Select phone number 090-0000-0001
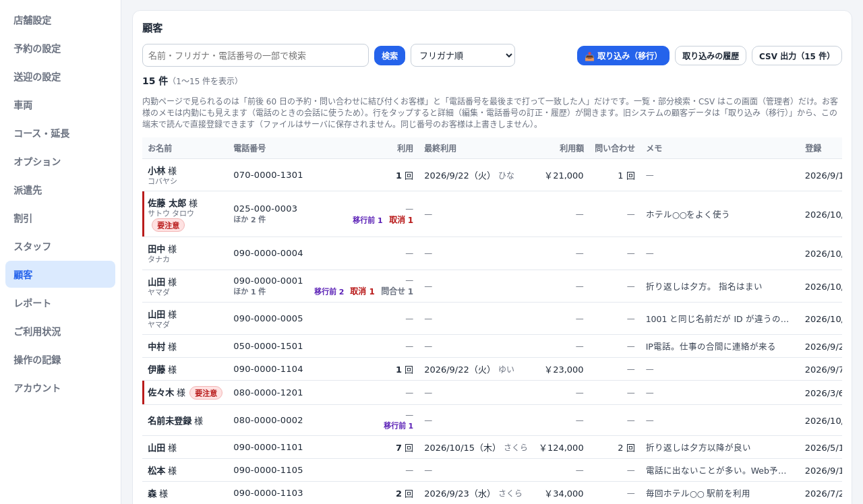Screen dimensions: 863x504 (x=268, y=280)
